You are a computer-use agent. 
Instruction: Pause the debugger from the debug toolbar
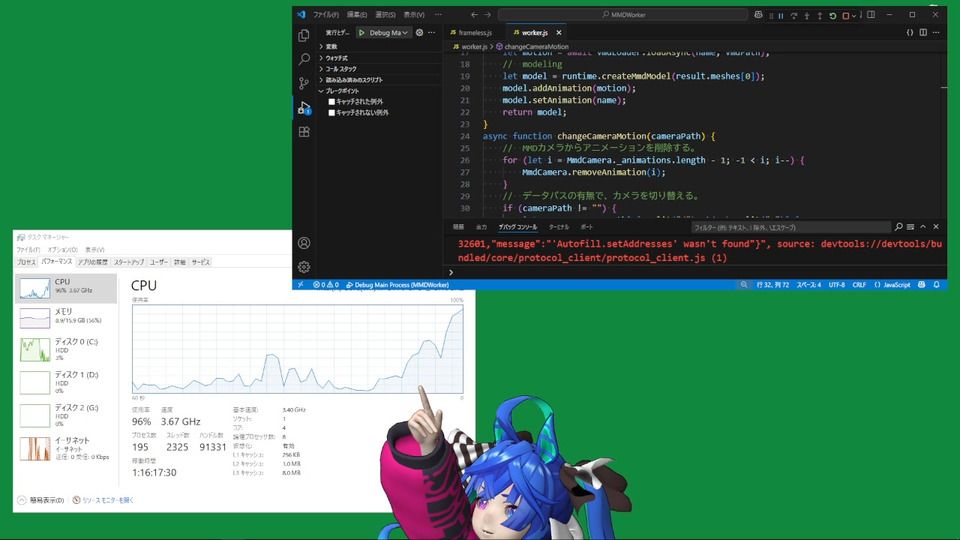click(781, 16)
